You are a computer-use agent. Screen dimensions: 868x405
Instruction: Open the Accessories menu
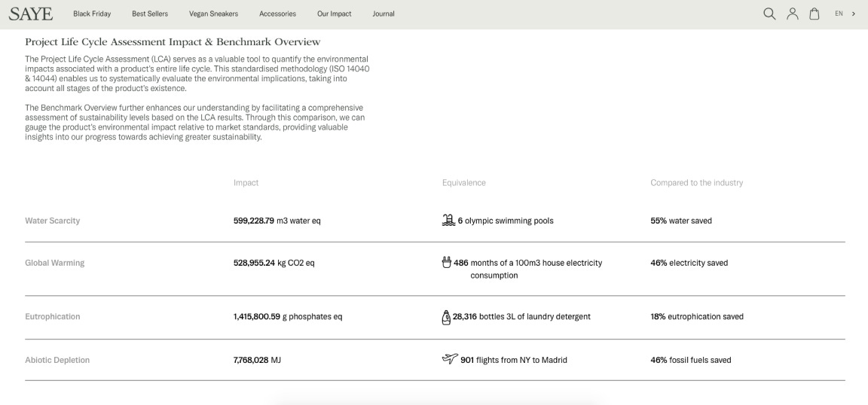tap(278, 14)
